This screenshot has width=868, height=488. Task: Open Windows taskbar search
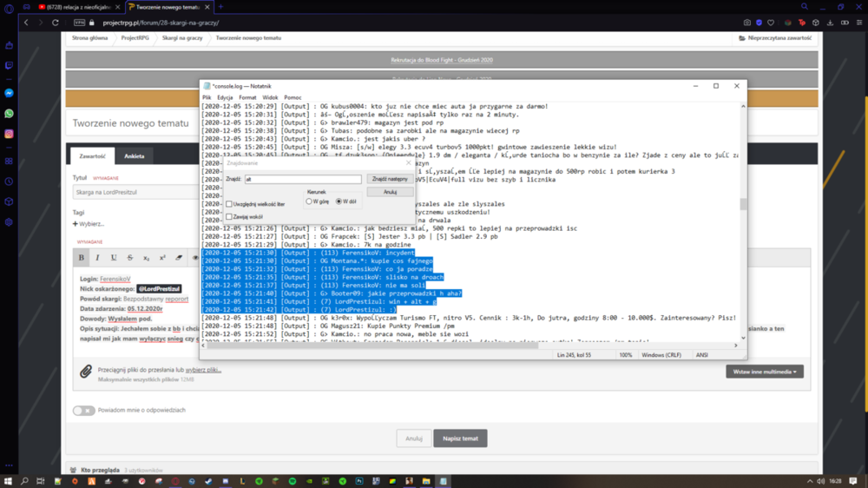click(x=24, y=481)
